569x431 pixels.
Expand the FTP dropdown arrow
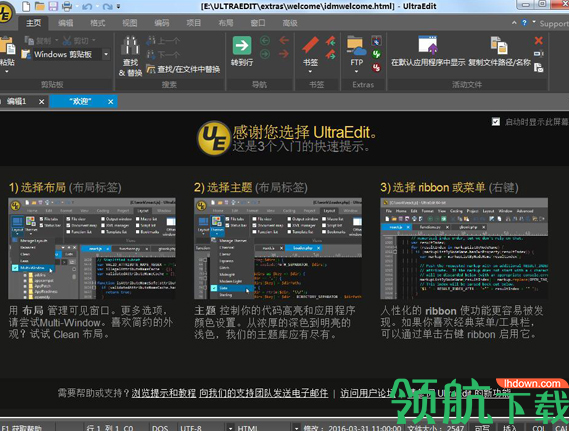(x=356, y=71)
